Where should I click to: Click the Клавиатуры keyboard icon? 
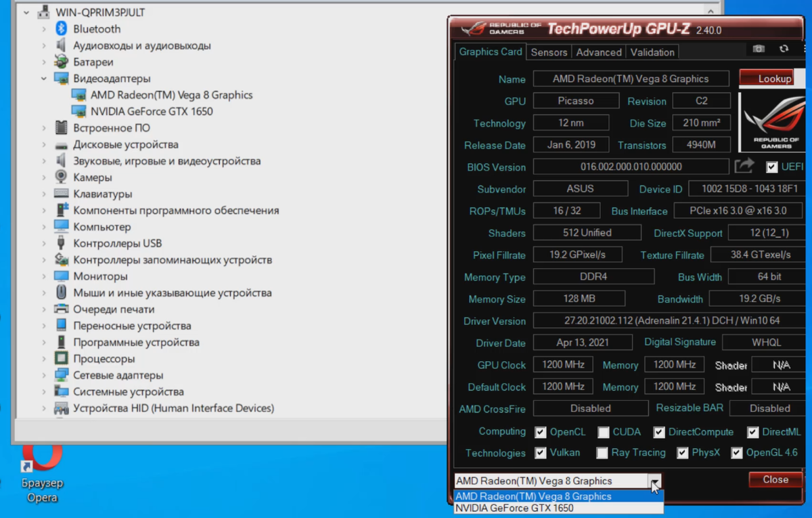[x=62, y=194]
